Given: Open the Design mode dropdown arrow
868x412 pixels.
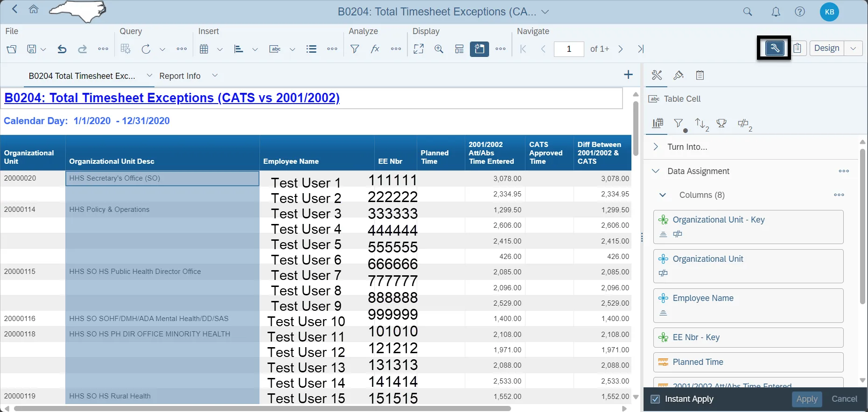Looking at the screenshot, I should pos(853,49).
